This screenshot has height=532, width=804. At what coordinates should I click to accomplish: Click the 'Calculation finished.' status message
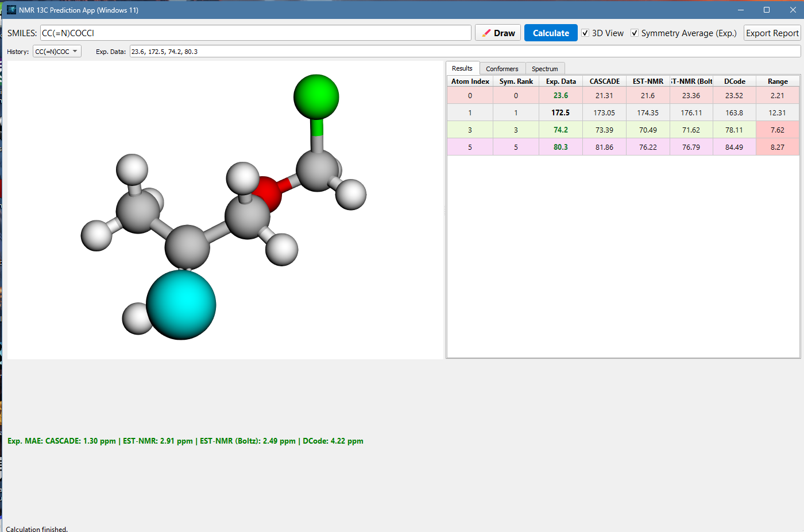37,529
